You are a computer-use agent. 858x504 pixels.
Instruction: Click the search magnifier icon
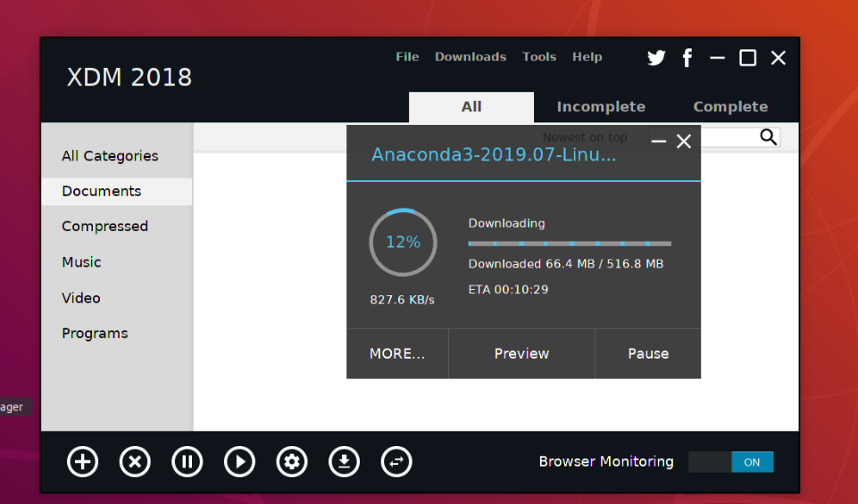click(x=768, y=137)
